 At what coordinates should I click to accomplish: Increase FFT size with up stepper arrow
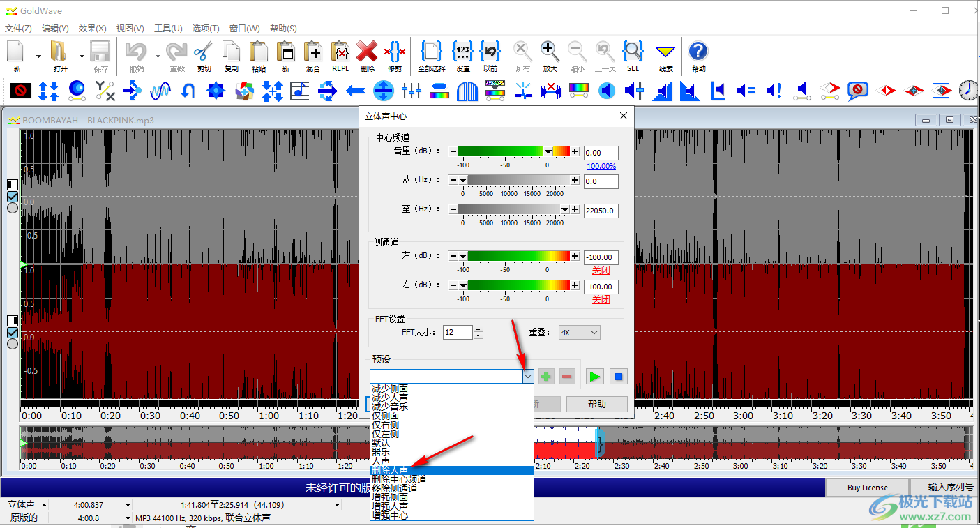[x=478, y=329]
